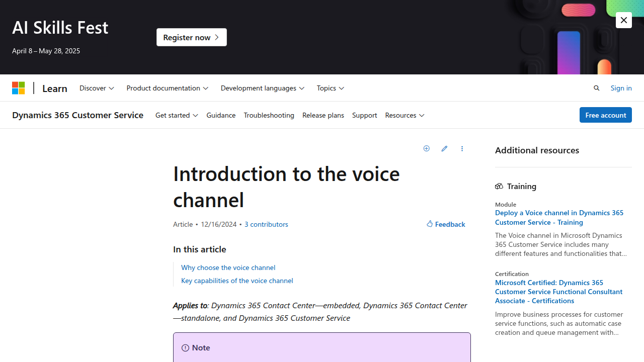The image size is (644, 362).
Task: Expand the Topics dropdown
Action: [331, 88]
